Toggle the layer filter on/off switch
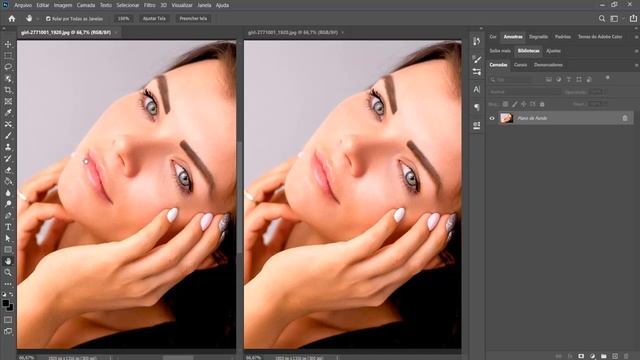 point(608,78)
